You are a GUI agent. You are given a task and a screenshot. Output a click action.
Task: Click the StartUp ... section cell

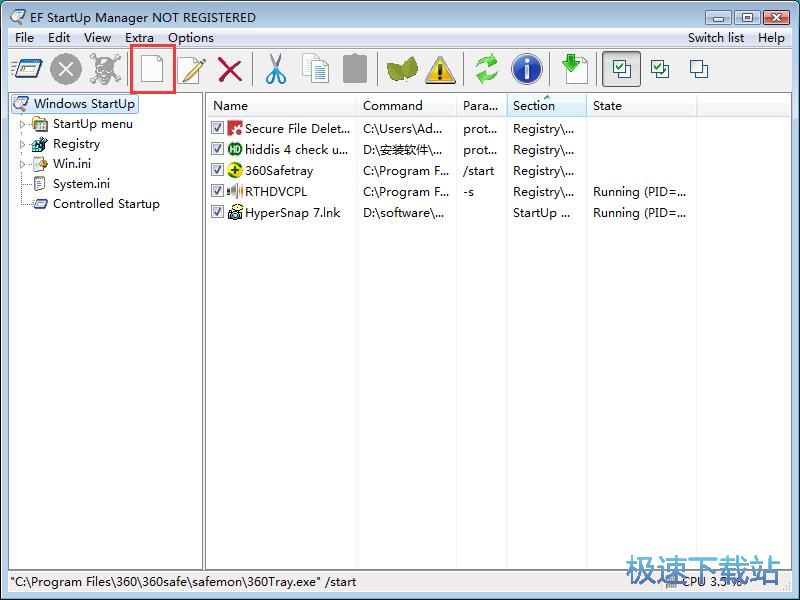pyautogui.click(x=541, y=213)
